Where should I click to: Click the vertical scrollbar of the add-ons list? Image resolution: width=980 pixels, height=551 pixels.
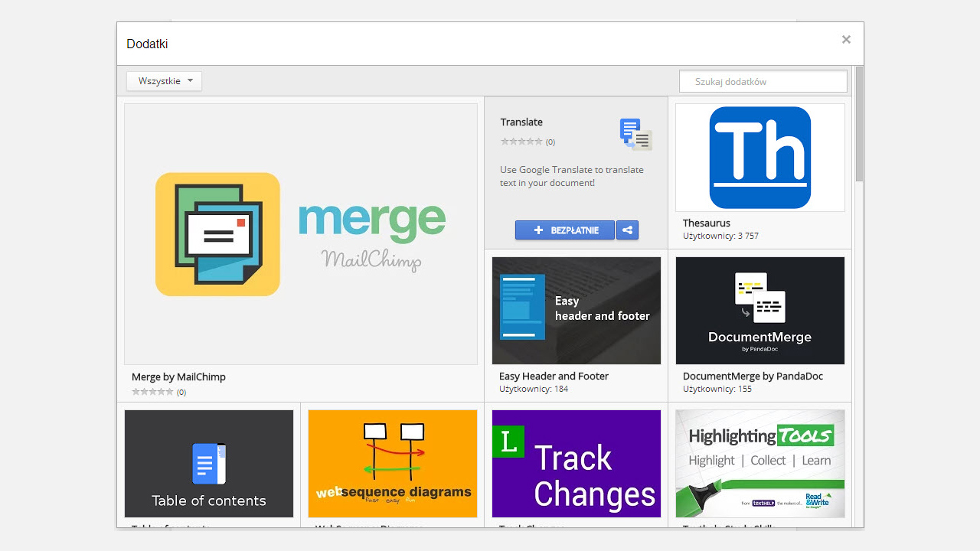tap(859, 124)
